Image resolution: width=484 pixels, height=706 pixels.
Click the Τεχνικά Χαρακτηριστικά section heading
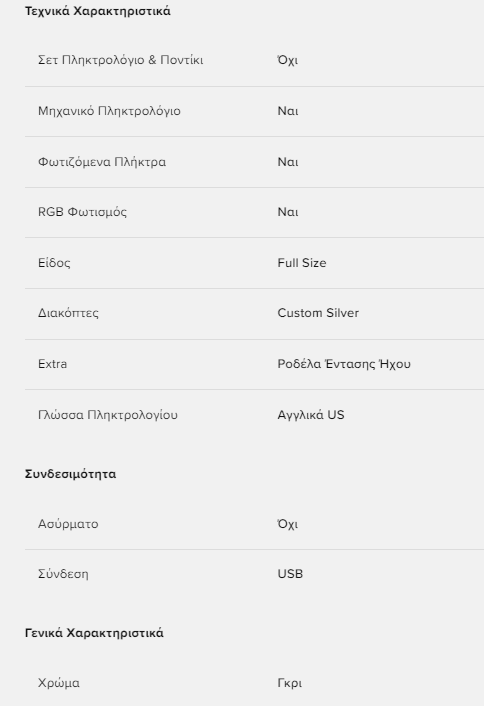coord(98,11)
